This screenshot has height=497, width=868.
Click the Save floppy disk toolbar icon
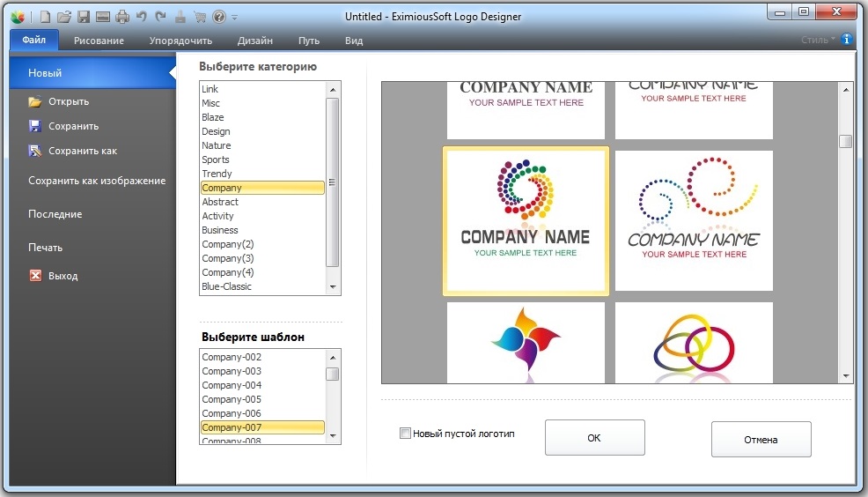click(84, 17)
